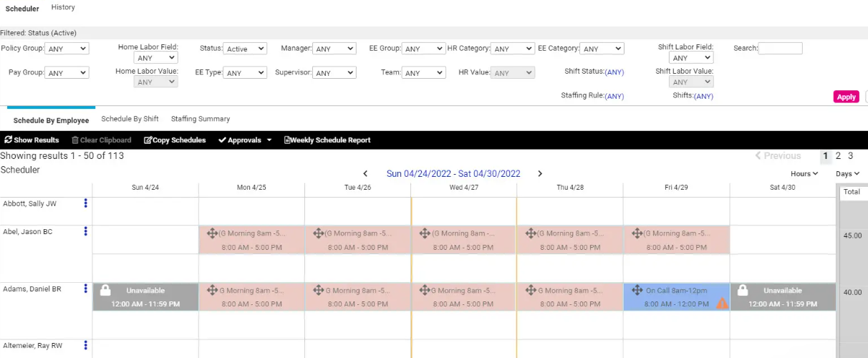Expand Days view dropdown
868x358 pixels.
848,174
